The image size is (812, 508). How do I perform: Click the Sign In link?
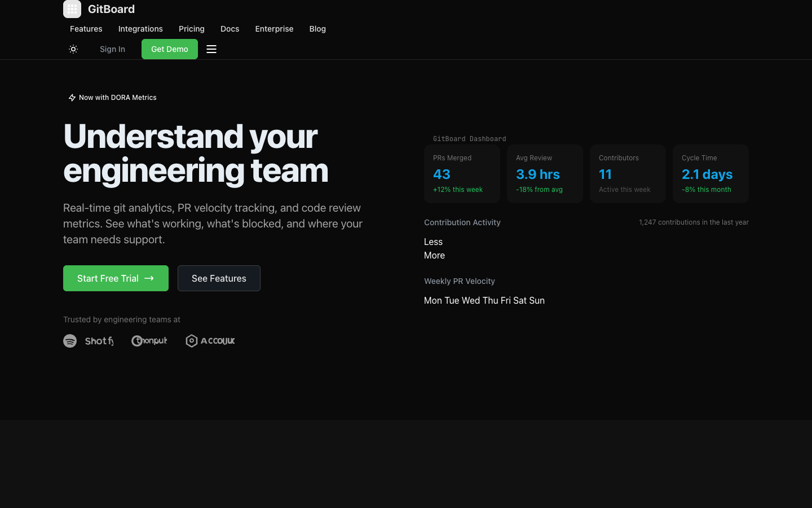click(x=112, y=49)
